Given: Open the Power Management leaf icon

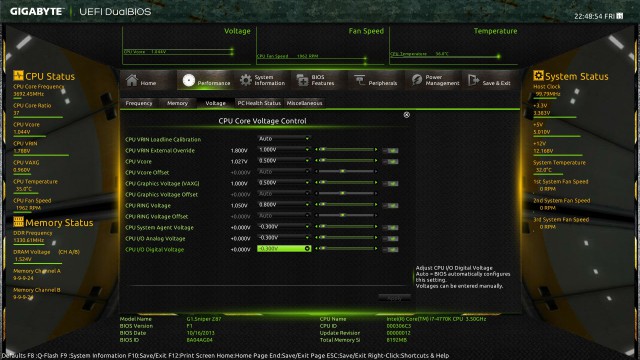Looking at the screenshot, I should pos(417,80).
